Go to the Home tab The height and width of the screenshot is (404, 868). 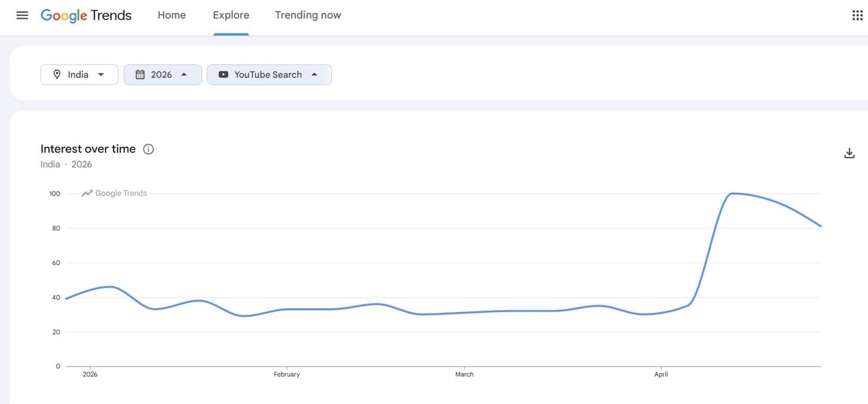pos(171,15)
